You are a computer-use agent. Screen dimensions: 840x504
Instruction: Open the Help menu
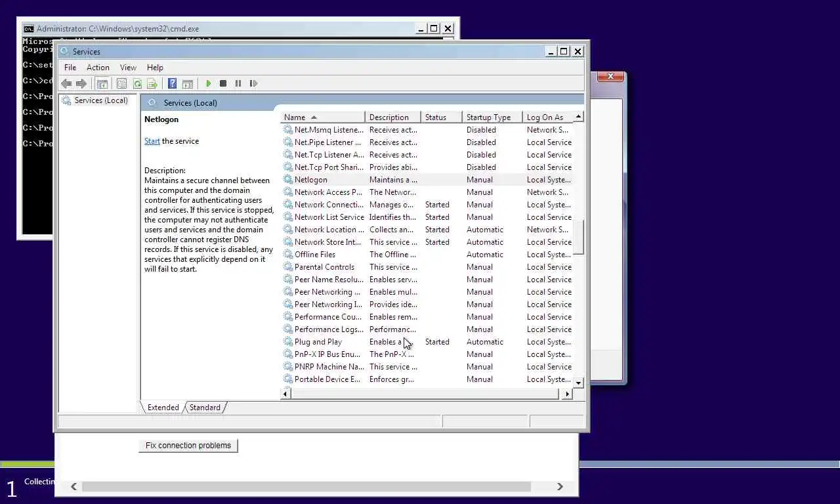(x=155, y=68)
